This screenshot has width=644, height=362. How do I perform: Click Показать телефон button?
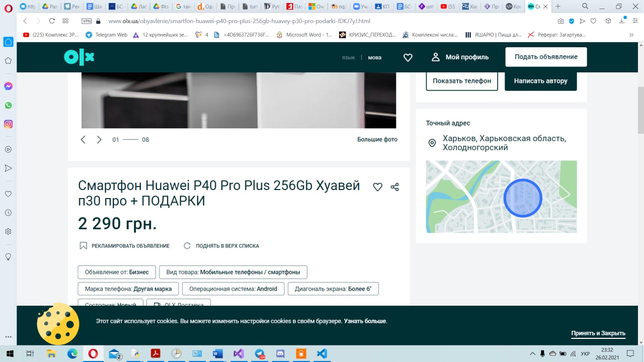point(462,80)
